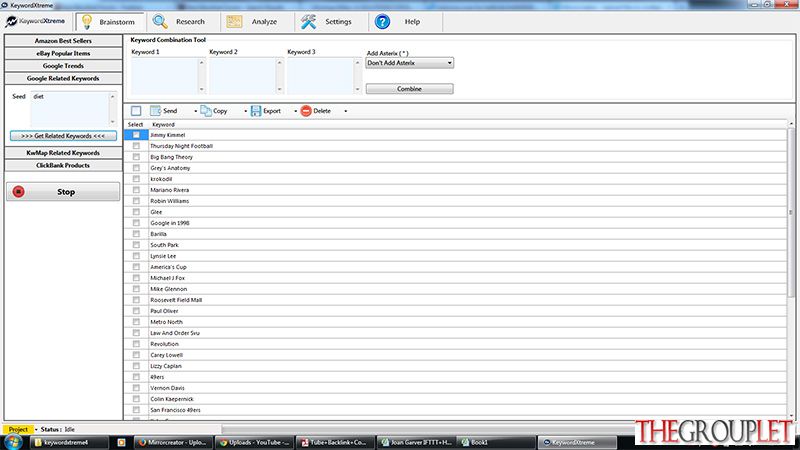Expand the Export dropdown arrow

click(295, 111)
